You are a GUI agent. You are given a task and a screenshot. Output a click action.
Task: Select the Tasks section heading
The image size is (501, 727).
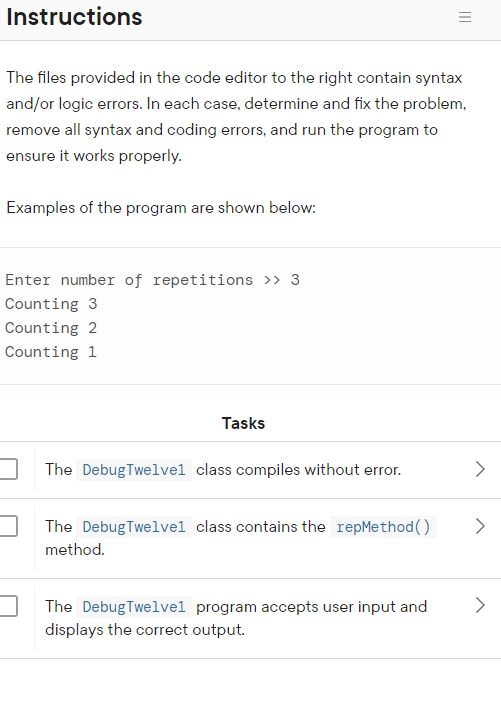point(243,423)
